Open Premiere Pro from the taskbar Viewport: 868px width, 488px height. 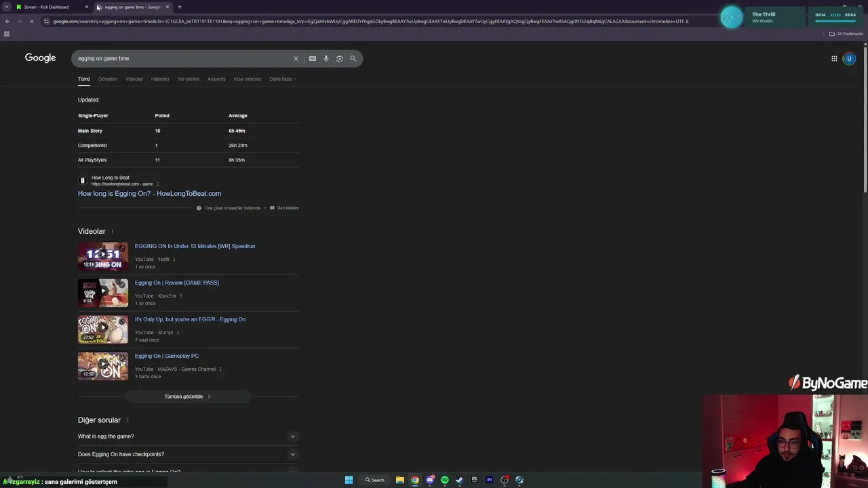[490, 480]
